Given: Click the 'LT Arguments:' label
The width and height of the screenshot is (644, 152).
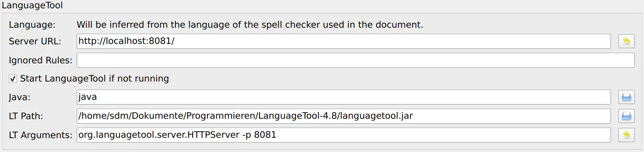Looking at the screenshot, I should (x=40, y=135).
